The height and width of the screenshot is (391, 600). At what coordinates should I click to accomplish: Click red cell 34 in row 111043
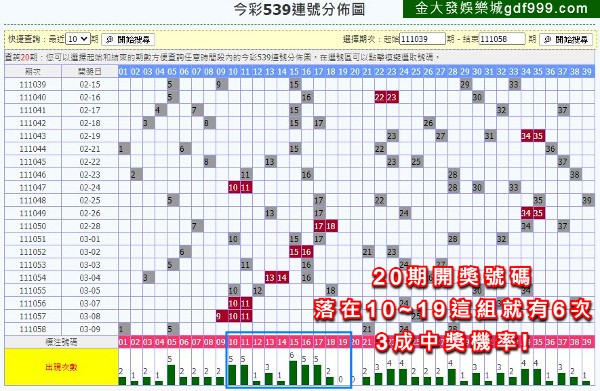tap(526, 136)
